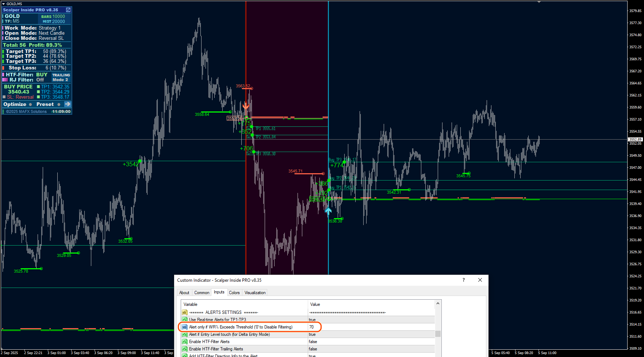Open the GOLD,M5 chart dropdown triangle
This screenshot has height=357, width=644.
[x=3, y=4]
